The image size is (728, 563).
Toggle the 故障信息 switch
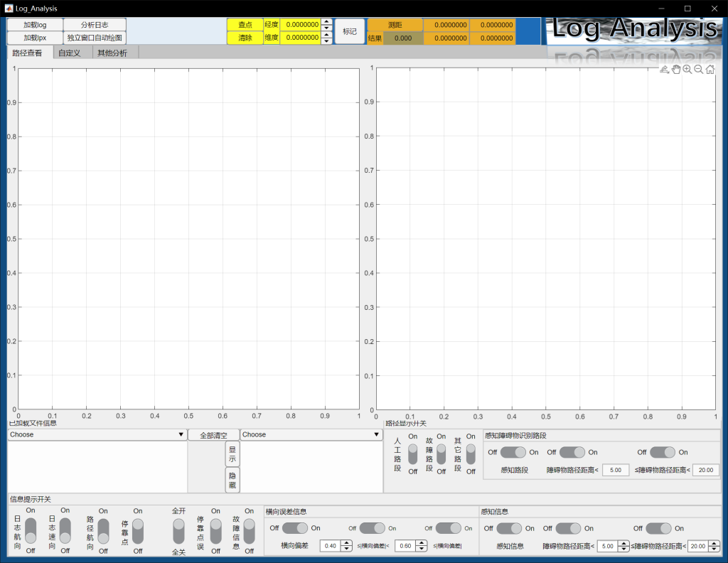249,530
